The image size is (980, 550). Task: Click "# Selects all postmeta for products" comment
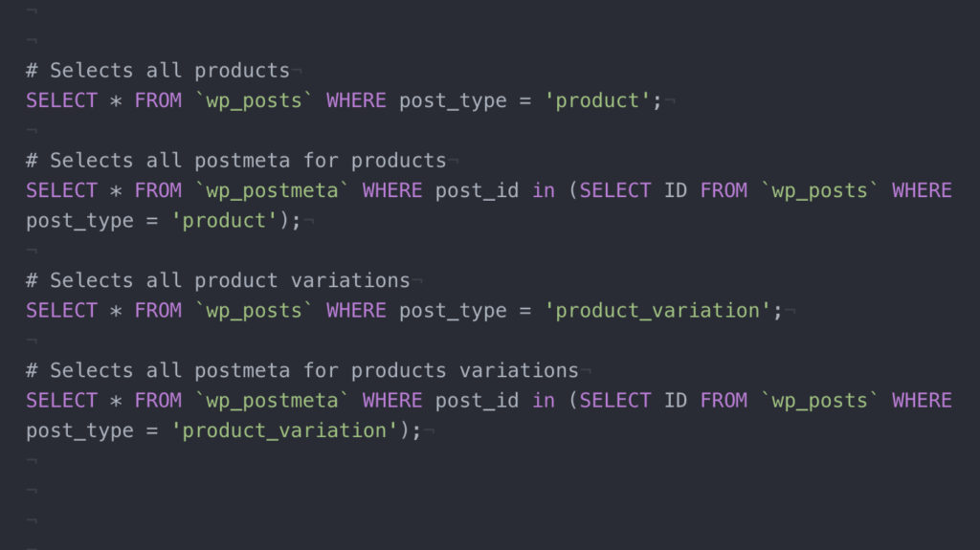coord(236,160)
